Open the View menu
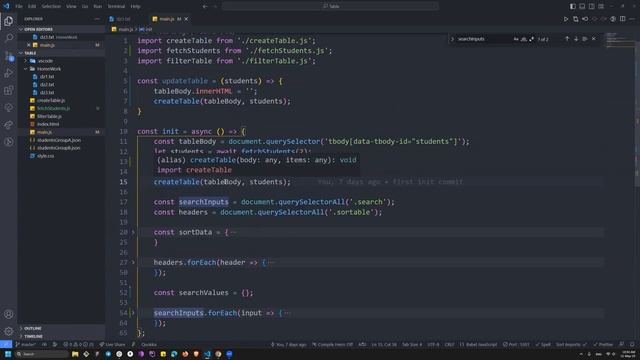Viewport: 640px width, 360px height. coord(71,7)
